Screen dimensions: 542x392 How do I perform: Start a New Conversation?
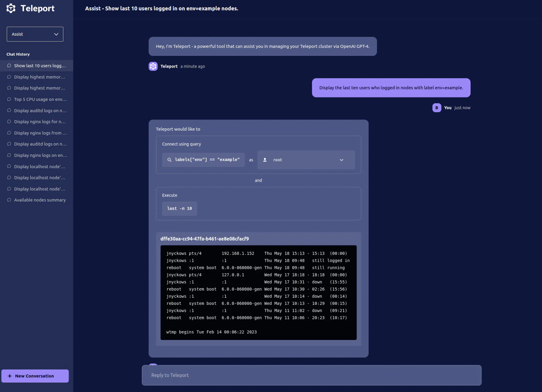point(35,376)
